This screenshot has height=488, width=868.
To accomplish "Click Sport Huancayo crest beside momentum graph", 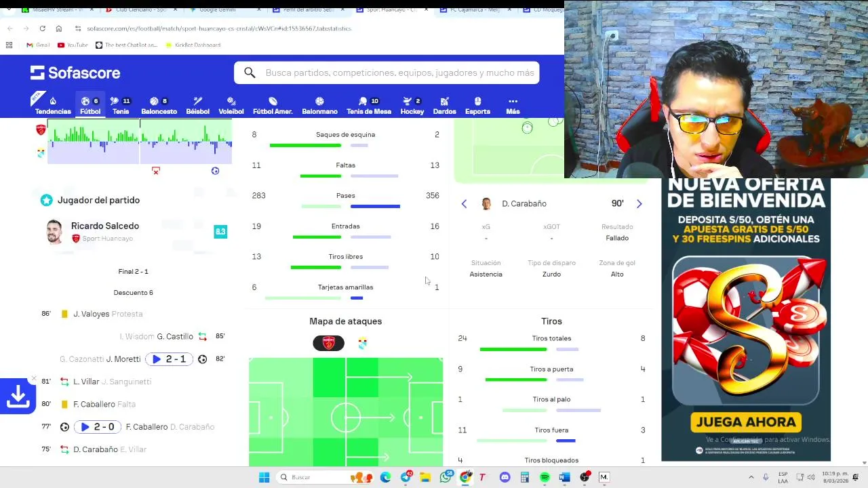I will click(x=41, y=130).
